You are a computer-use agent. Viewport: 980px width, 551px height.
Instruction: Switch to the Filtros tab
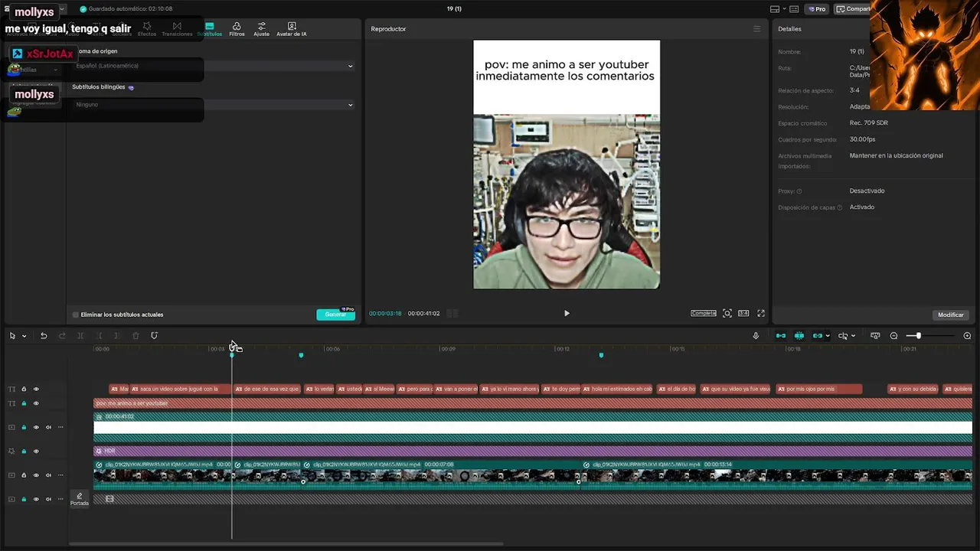coord(237,29)
